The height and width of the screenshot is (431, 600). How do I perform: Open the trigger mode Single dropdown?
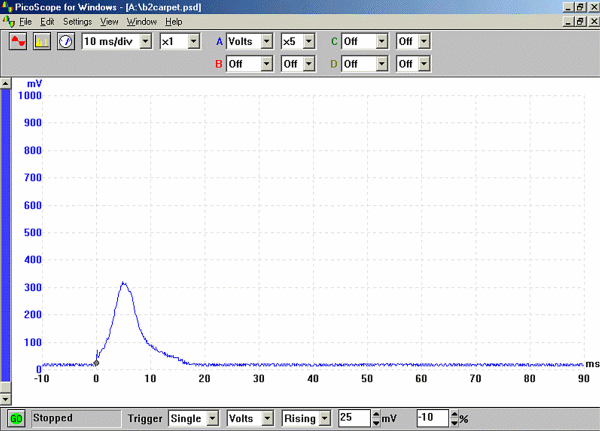coord(211,417)
